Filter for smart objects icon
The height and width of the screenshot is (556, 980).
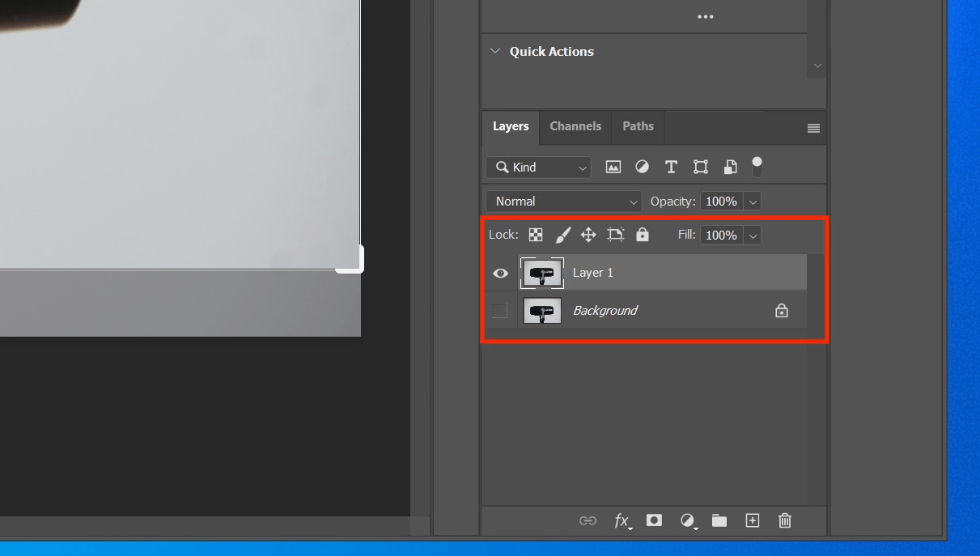click(730, 168)
